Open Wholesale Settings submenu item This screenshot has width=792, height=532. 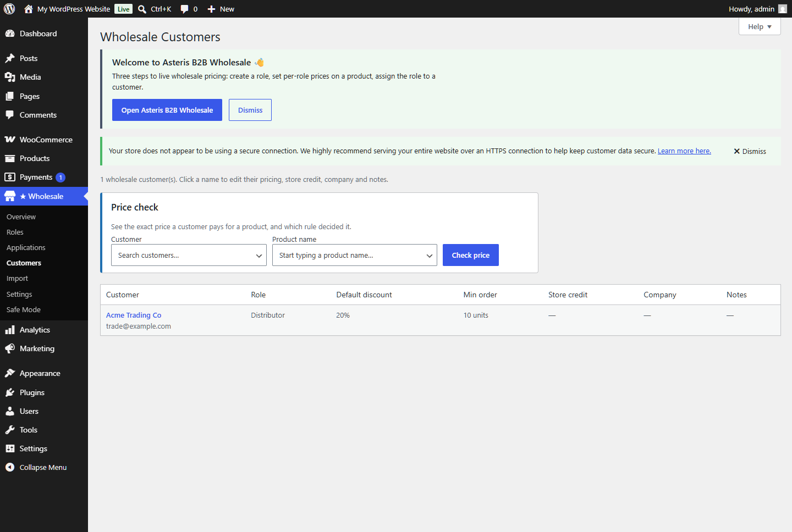19,295
